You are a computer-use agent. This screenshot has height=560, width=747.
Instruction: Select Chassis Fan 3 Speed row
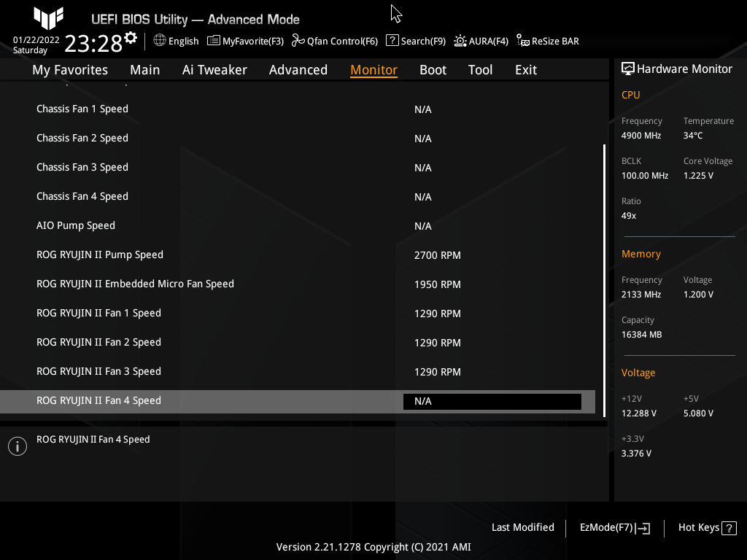298,168
